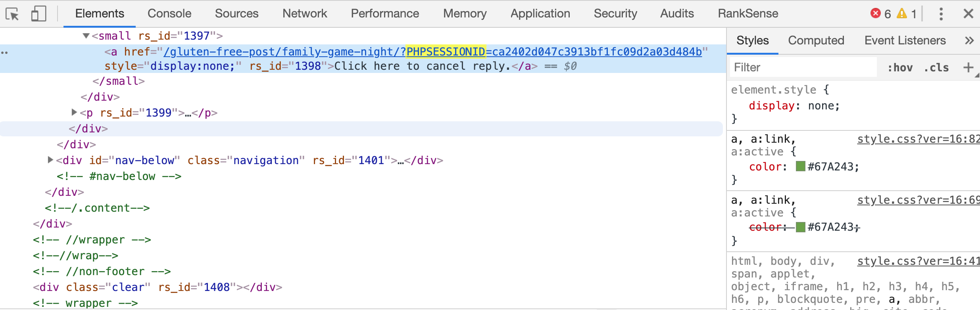Open the DevTools three-dot customize menu
This screenshot has width=980, height=310.
(941, 14)
